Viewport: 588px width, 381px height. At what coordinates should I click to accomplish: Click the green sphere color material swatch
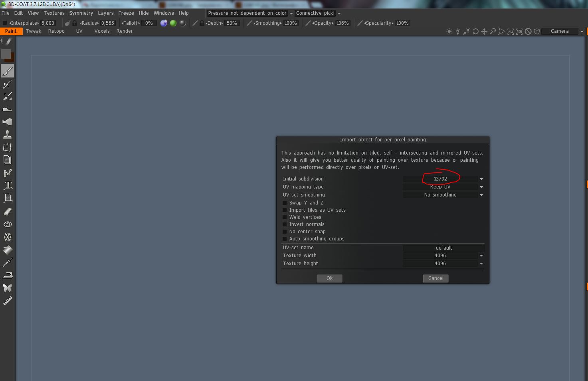pyautogui.click(x=173, y=23)
